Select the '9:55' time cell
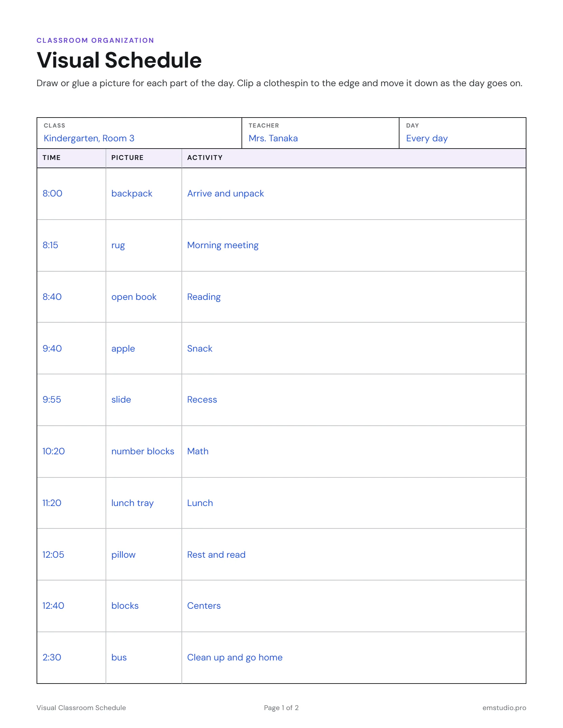Screen dimensions: 563x728 [71, 400]
